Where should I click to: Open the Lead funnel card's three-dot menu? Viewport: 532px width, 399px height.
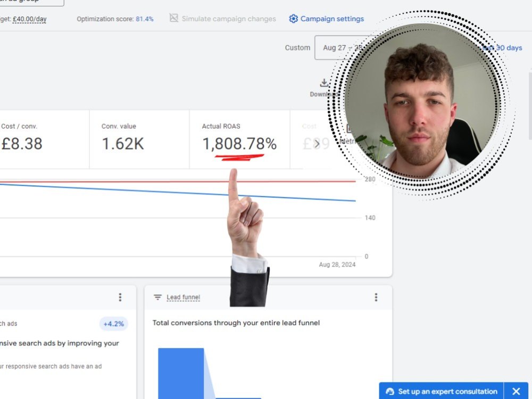point(376,297)
